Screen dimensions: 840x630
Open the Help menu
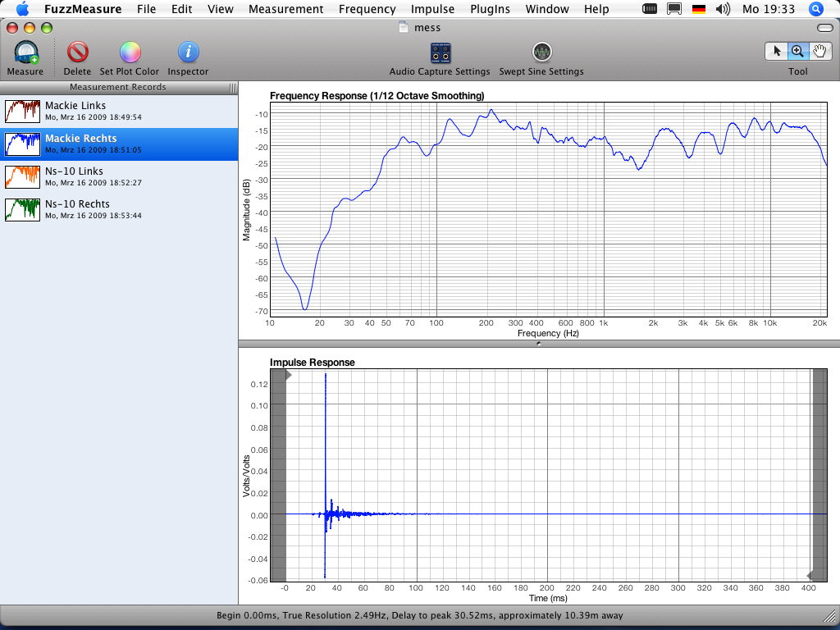[x=596, y=9]
